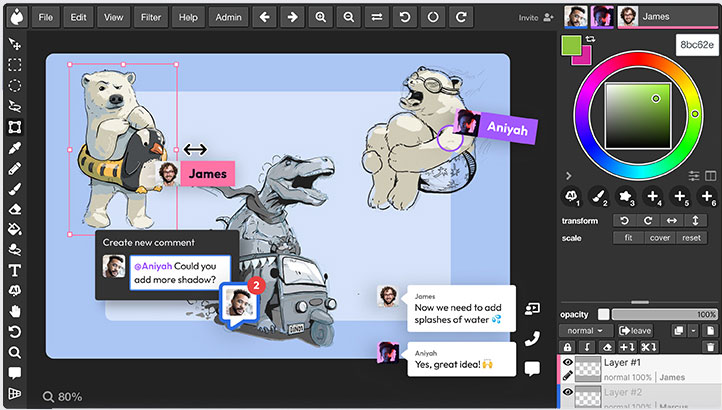Open the Filter menu

point(150,17)
